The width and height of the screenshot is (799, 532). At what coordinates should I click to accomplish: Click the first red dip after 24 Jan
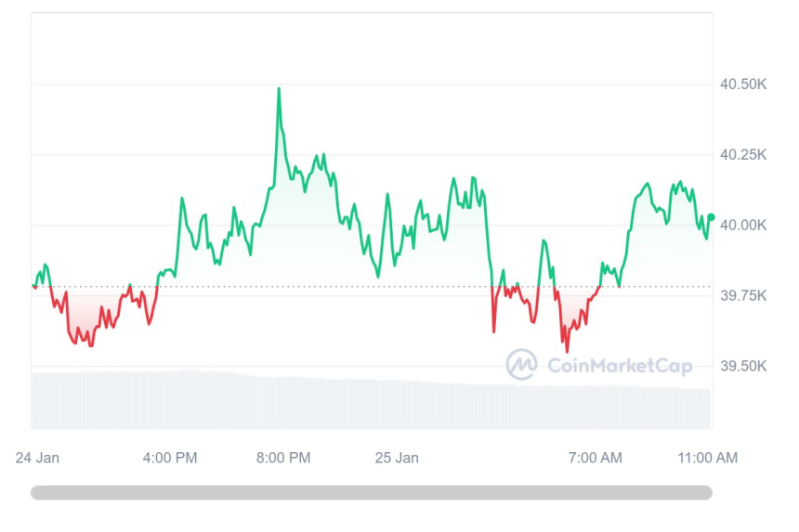(x=90, y=344)
